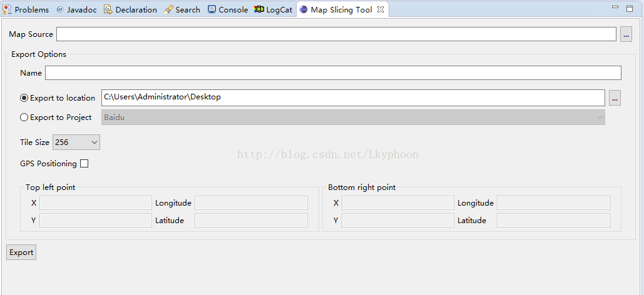Viewport: 644px width, 295px height.
Task: Click the Bottom right point X field
Action: point(398,202)
